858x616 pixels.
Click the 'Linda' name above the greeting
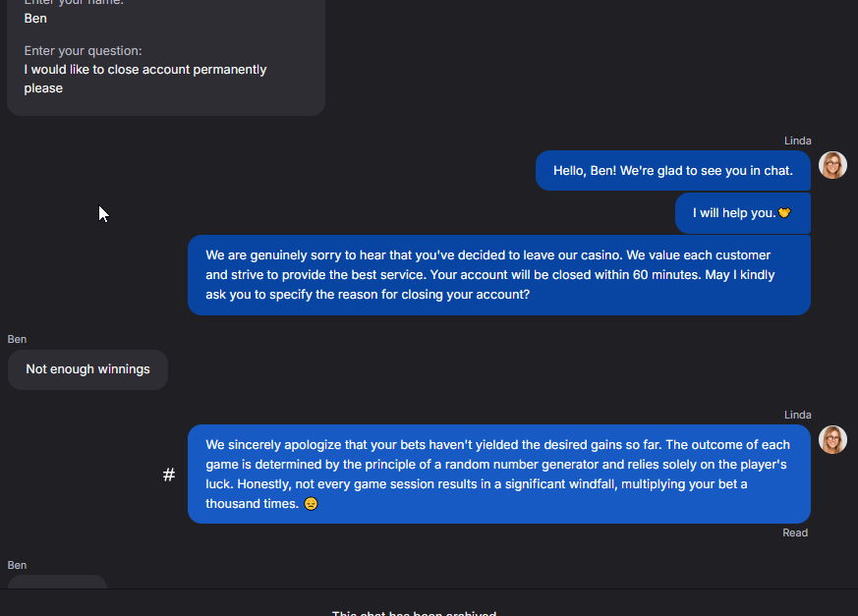pos(797,140)
